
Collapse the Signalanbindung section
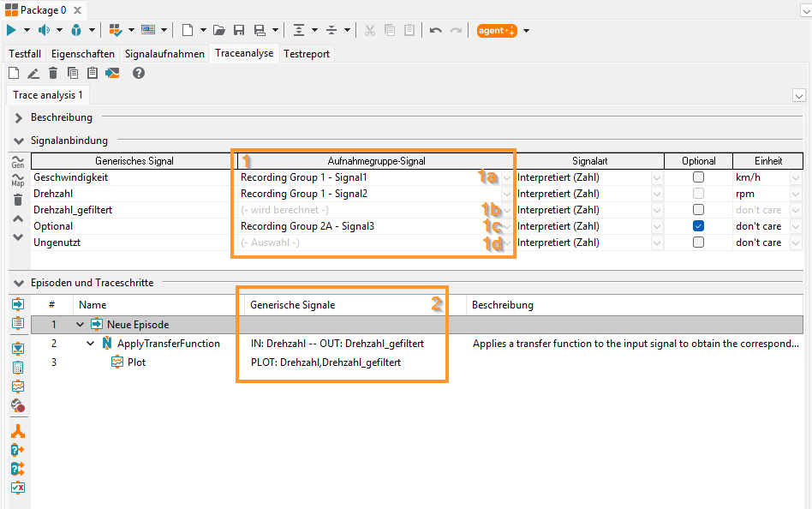[x=19, y=141]
